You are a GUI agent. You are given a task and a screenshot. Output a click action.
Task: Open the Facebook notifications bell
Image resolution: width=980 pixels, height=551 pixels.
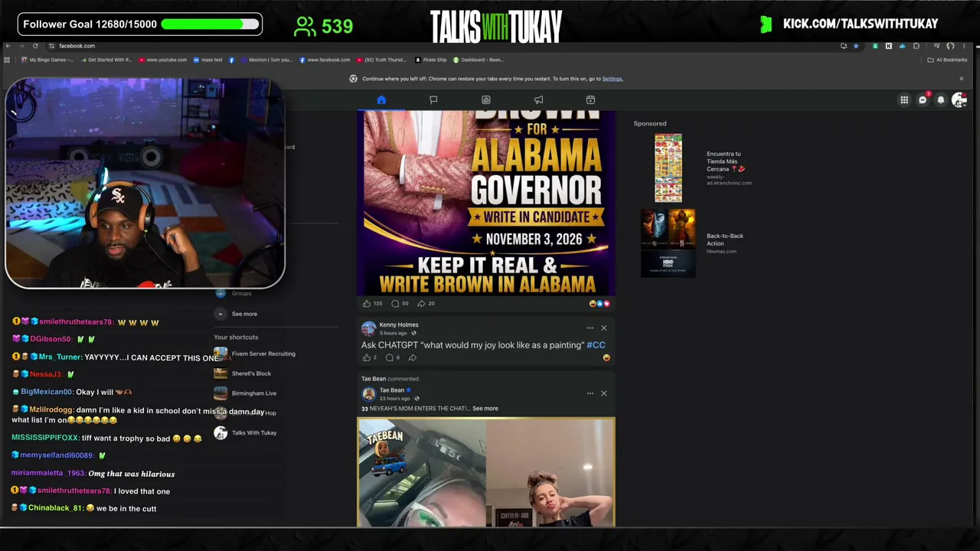click(941, 100)
